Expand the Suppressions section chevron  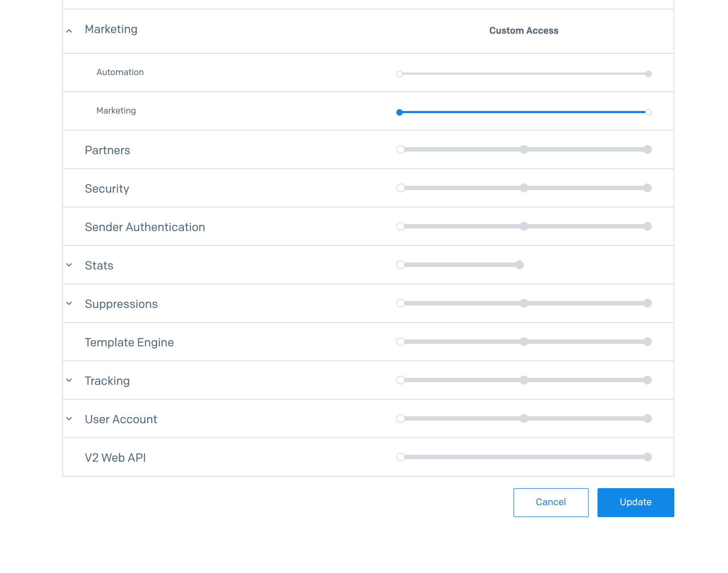click(x=69, y=304)
